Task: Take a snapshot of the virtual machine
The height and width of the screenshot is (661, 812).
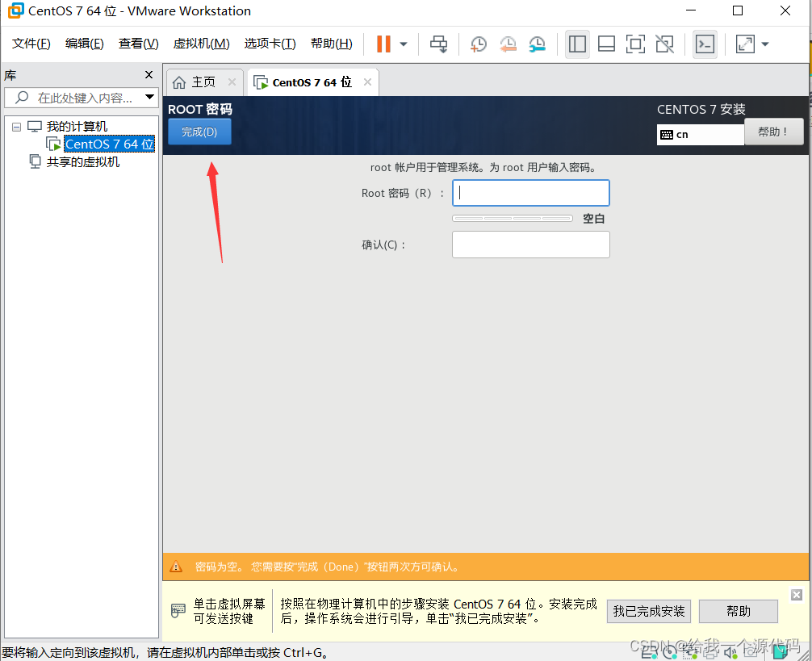Action: 478,44
